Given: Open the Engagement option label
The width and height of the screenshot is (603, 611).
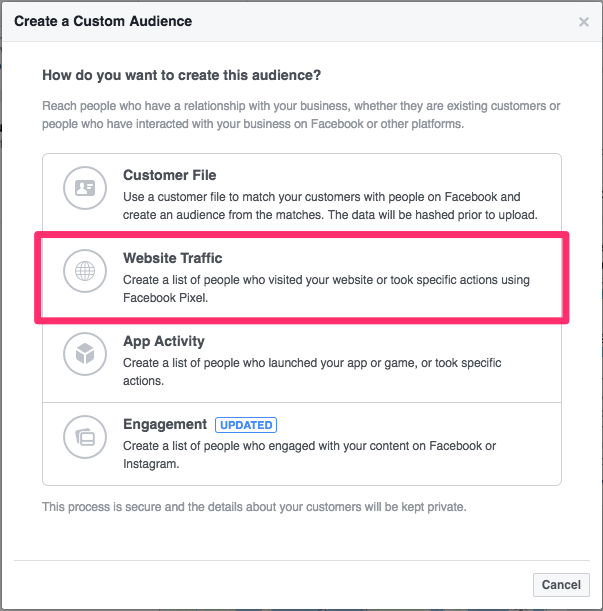Looking at the screenshot, I should pos(165,424).
